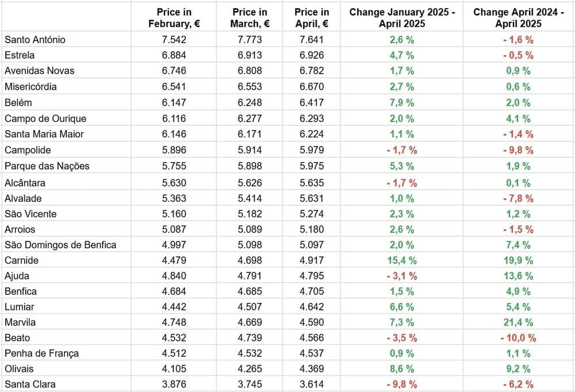Click the 'Price in February, €' column header
The height and width of the screenshot is (392, 575).
coord(174,18)
